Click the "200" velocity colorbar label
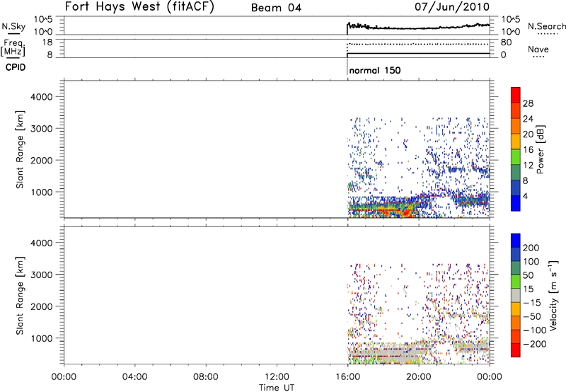The image size is (566, 392). [531, 248]
